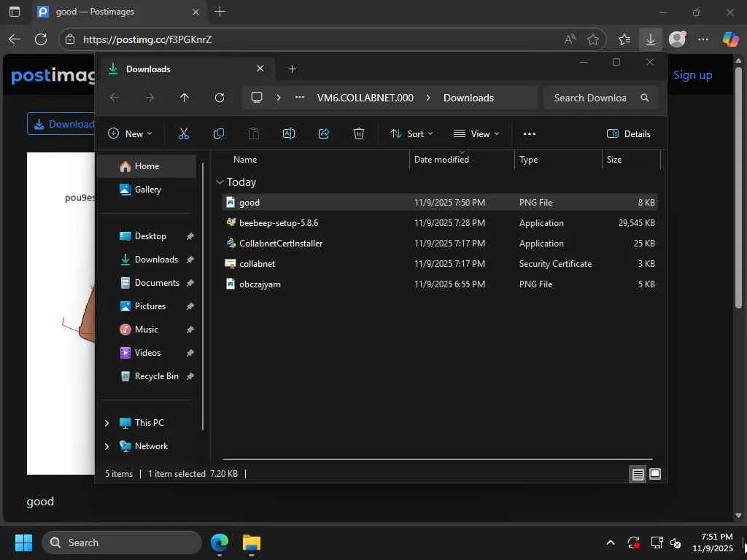Image resolution: width=747 pixels, height=560 pixels.
Task: Switch to large thumbnails view layout
Action: pyautogui.click(x=655, y=474)
